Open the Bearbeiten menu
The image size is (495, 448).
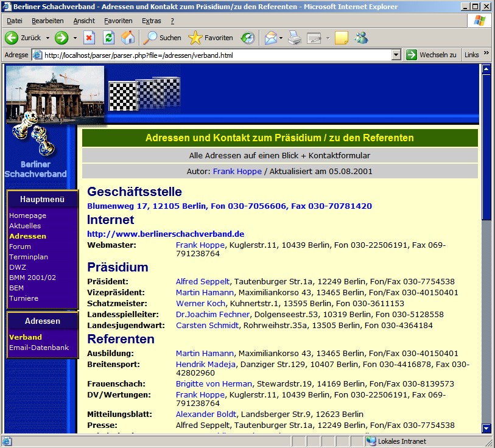(47, 21)
